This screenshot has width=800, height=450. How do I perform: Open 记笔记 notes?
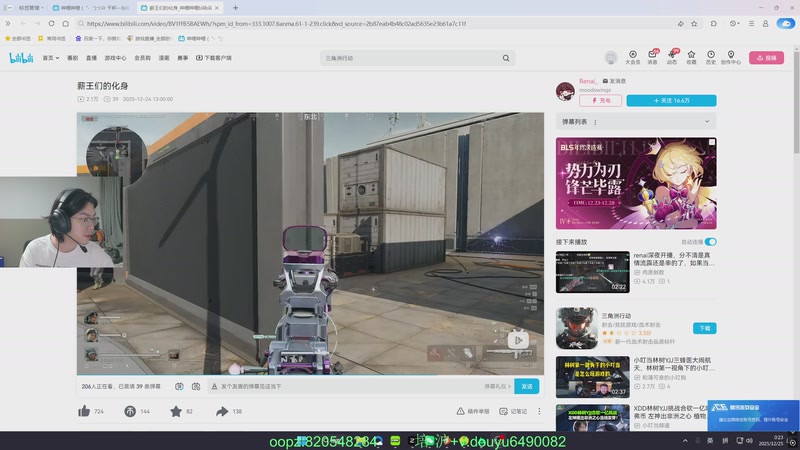click(513, 411)
